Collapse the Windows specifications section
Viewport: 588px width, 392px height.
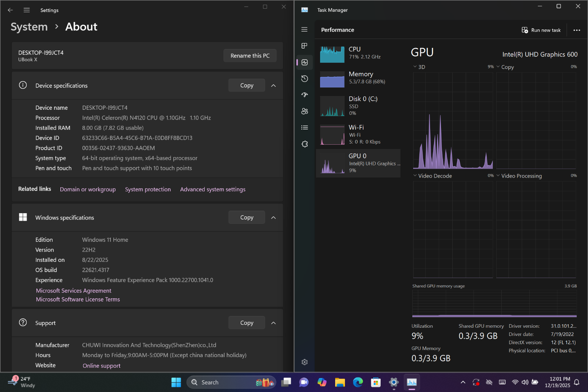pos(274,218)
